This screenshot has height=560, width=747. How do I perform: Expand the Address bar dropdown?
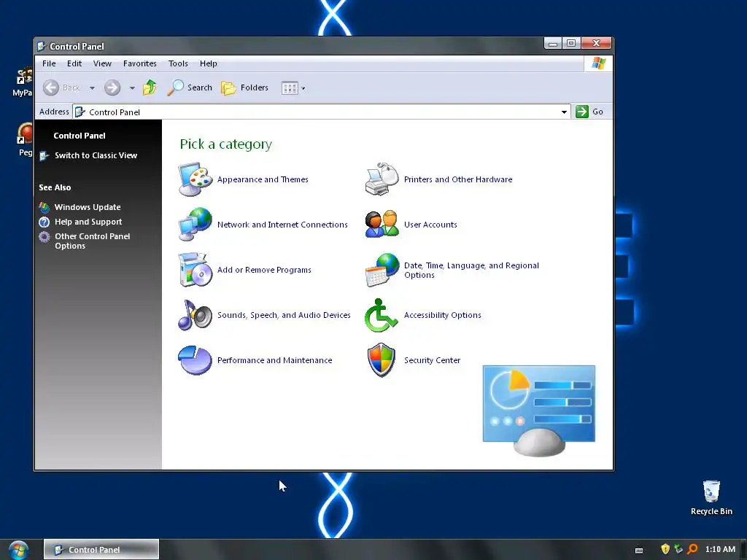point(564,112)
